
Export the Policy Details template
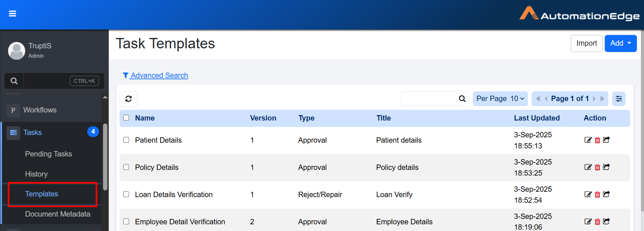[x=606, y=167]
